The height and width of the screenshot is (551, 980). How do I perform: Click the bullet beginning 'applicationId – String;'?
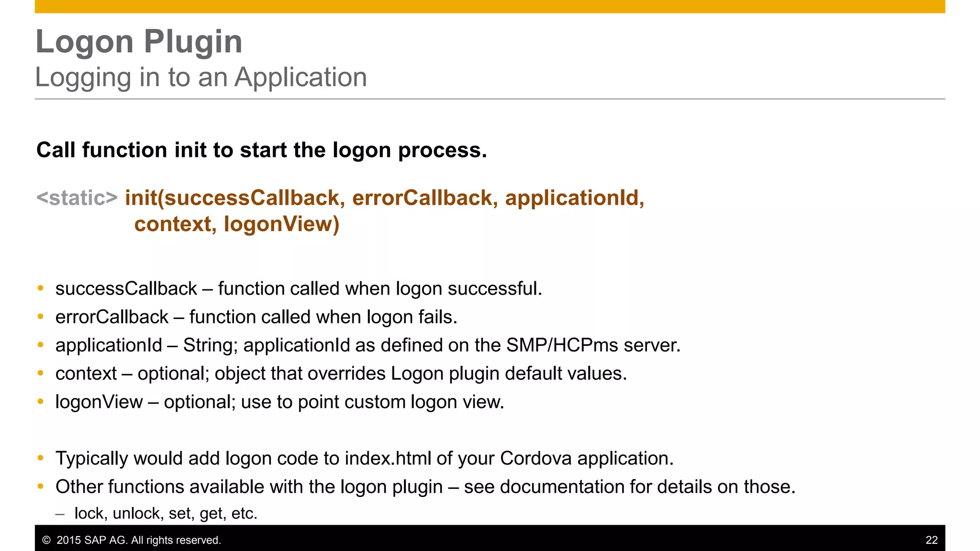(368, 345)
